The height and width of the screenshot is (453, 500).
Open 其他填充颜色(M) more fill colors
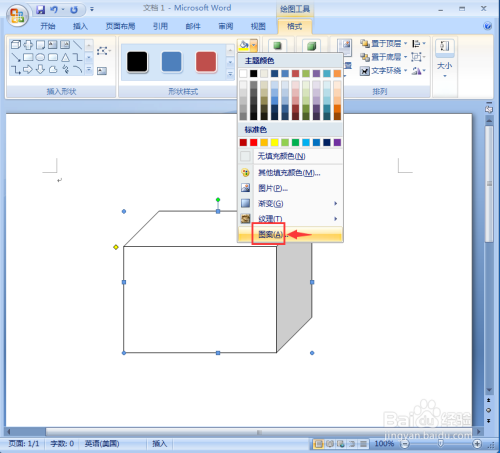tap(290, 173)
